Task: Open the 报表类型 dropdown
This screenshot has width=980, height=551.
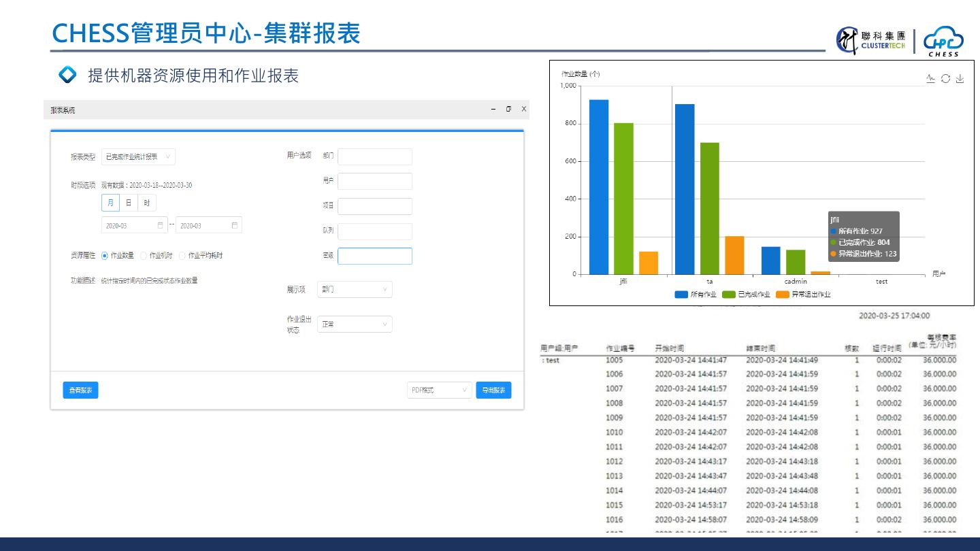Action: [138, 156]
